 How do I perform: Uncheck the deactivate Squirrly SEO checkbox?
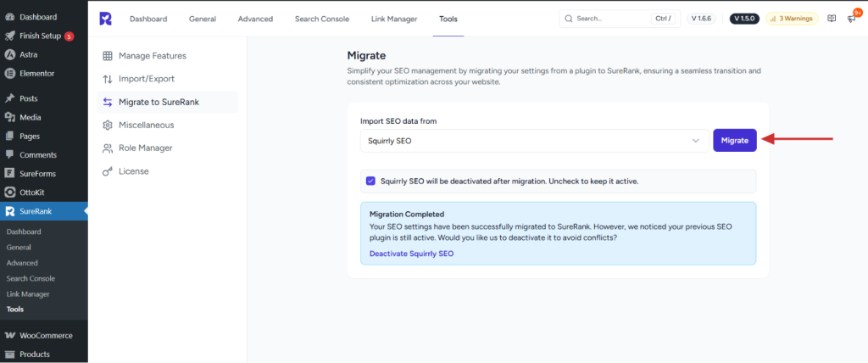370,181
